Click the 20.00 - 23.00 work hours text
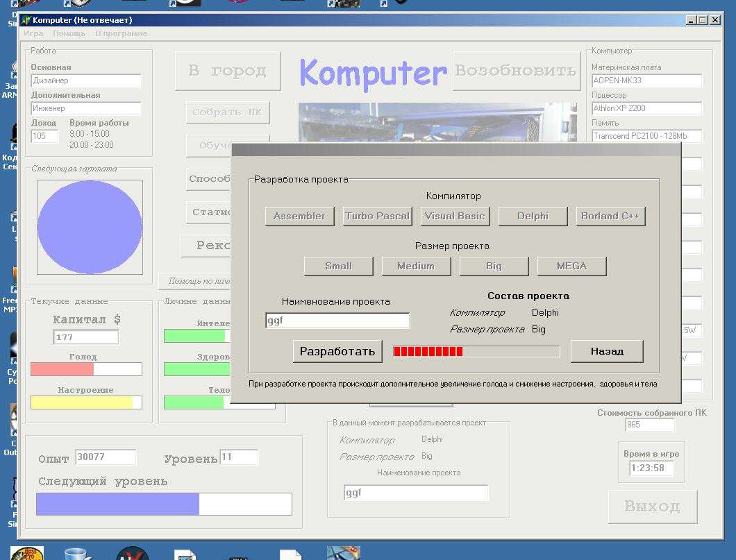The height and width of the screenshot is (560, 736). [92, 145]
